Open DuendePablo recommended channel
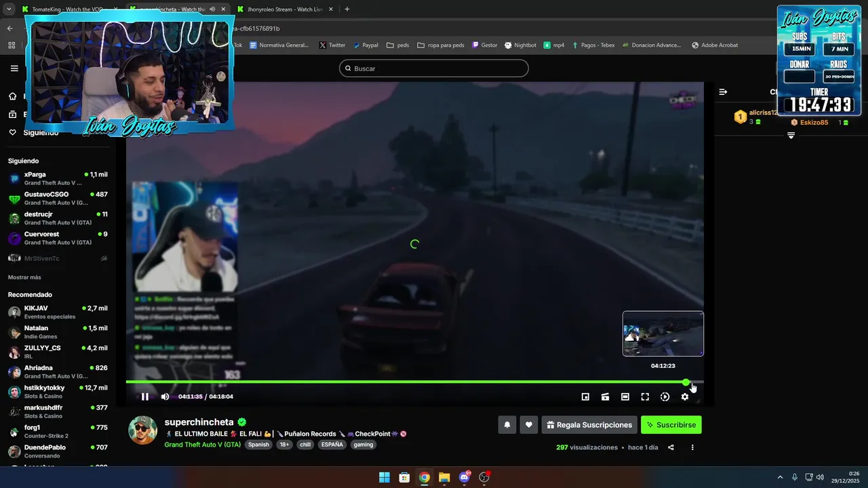The image size is (868, 488). (58, 451)
